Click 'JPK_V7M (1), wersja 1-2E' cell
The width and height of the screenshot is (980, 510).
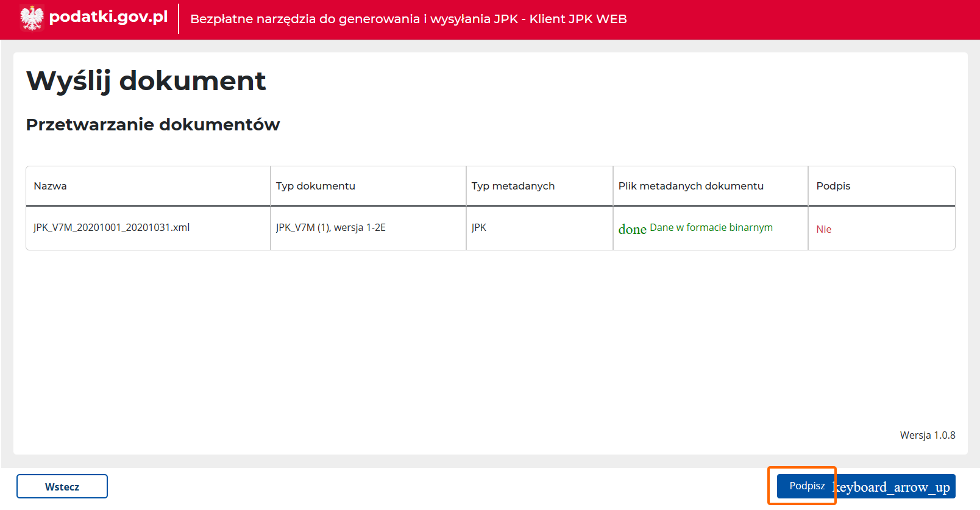click(331, 227)
